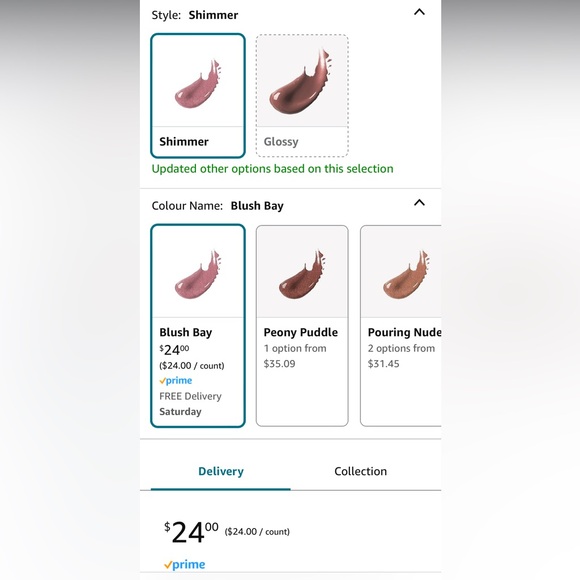Click the $24.00 main price text

pos(191,532)
